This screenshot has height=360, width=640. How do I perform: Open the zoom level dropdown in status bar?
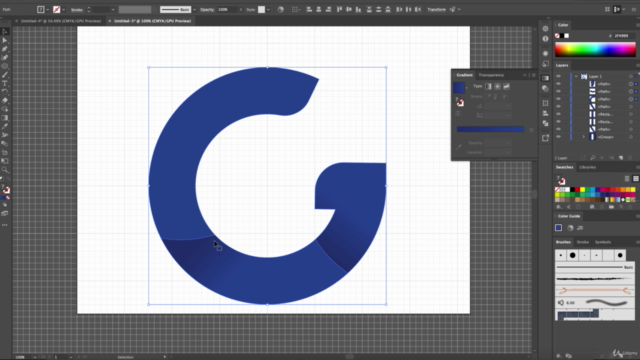pyautogui.click(x=35, y=357)
